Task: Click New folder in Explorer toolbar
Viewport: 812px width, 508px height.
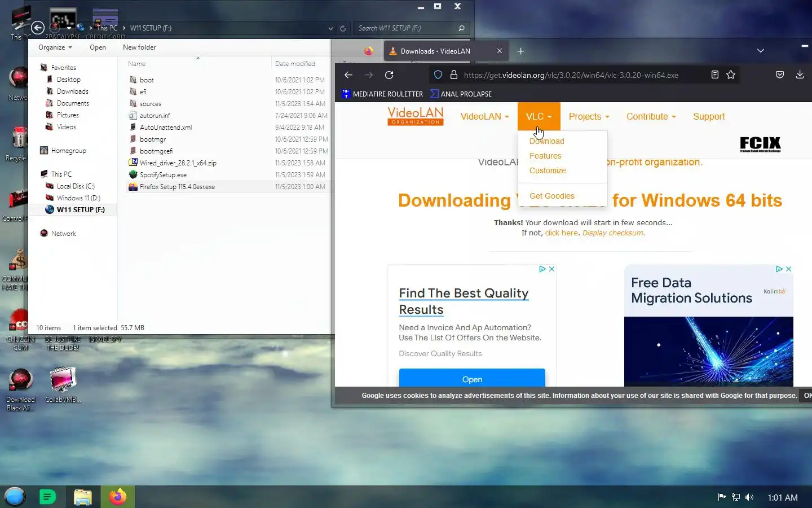Action: coord(139,47)
